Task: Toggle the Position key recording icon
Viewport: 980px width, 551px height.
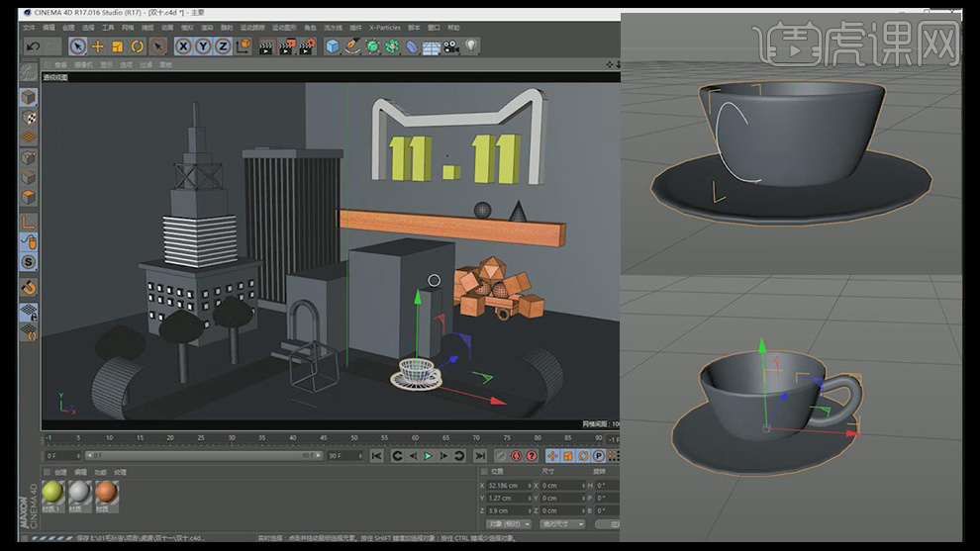Action: [x=552, y=456]
